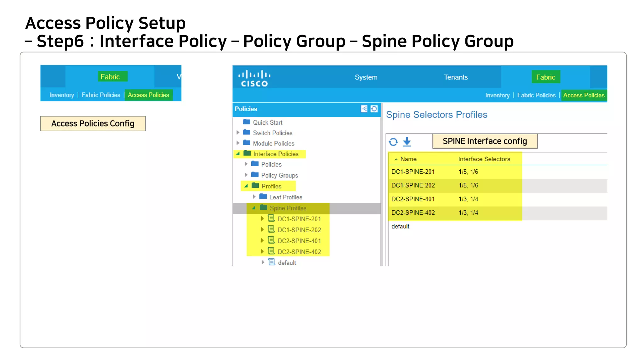Select the DC2-SPINE-401 table row
This screenshot has height=362, width=644.
[413, 199]
